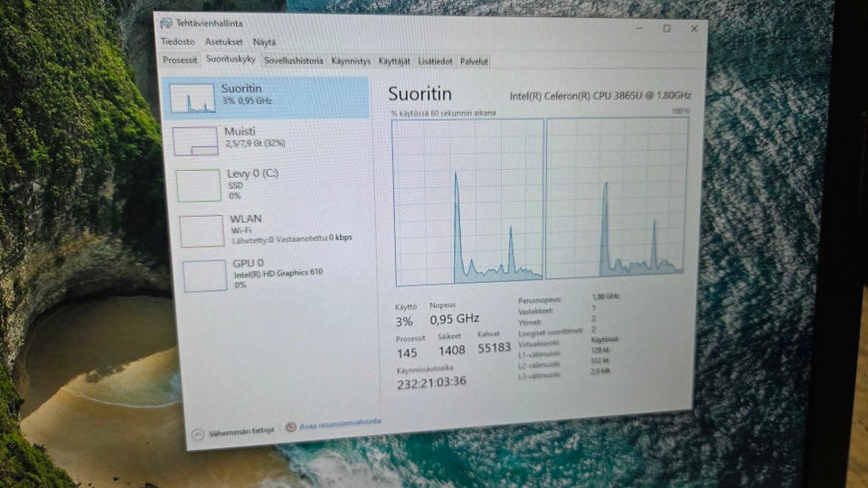Image resolution: width=868 pixels, height=488 pixels.
Task: Click the Intel(R) Celeron(R) CPU 3865U text
Action: coord(600,96)
